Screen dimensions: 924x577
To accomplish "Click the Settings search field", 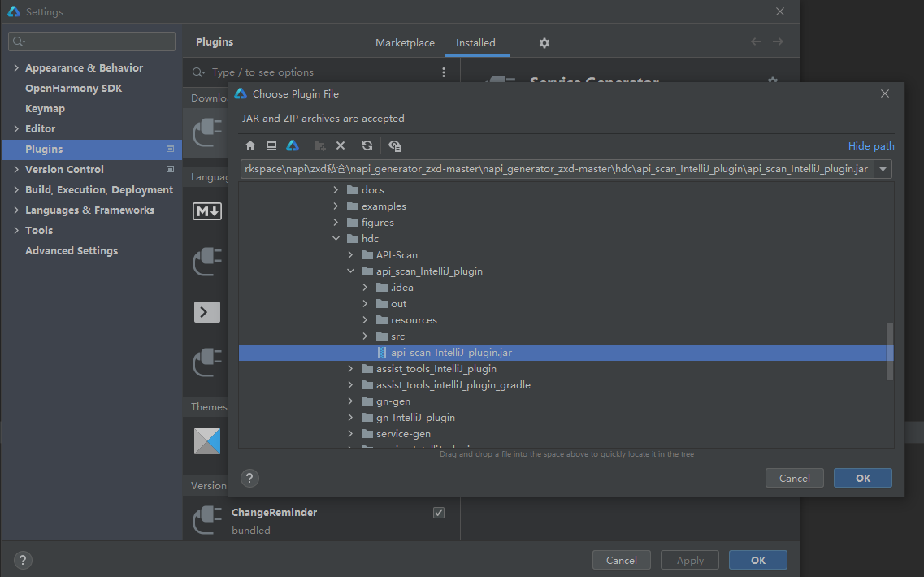I will coord(92,41).
